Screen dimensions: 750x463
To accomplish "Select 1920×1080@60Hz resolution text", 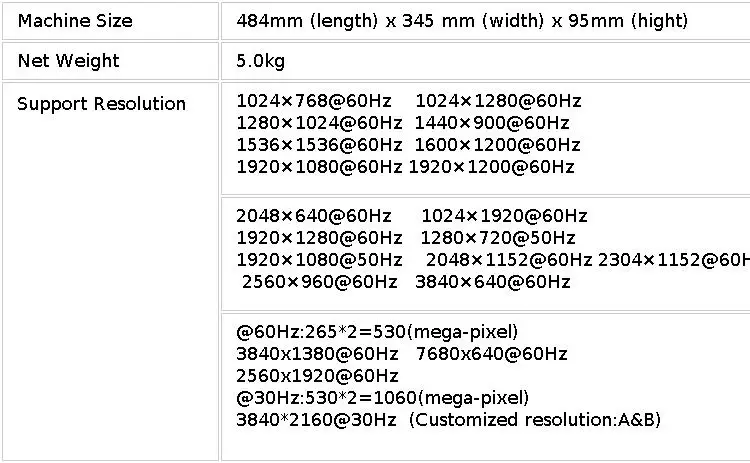I will (319, 167).
